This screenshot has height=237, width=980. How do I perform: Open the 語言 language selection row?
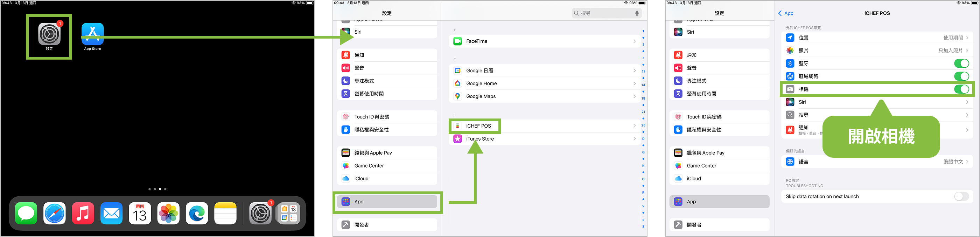[x=877, y=162]
